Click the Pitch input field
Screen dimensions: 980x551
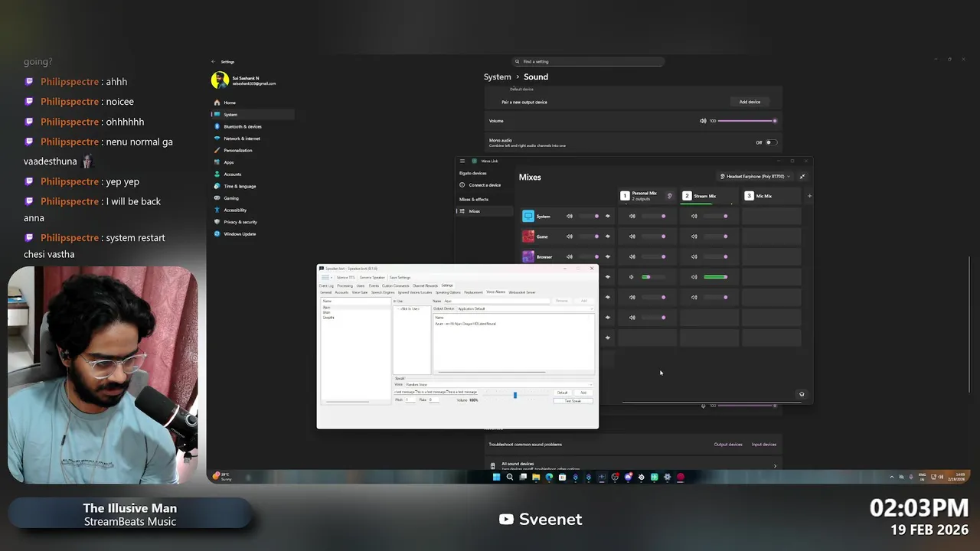point(410,399)
